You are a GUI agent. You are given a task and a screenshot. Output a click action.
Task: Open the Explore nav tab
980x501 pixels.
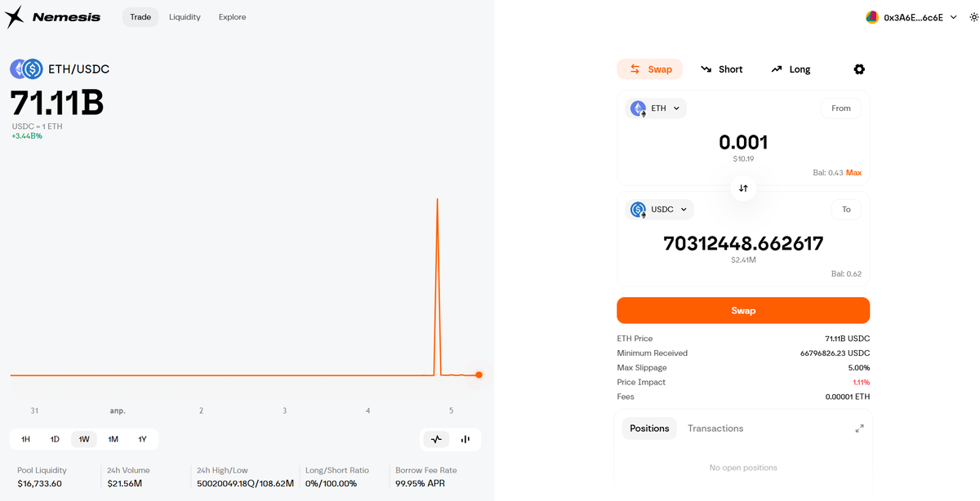pos(232,17)
